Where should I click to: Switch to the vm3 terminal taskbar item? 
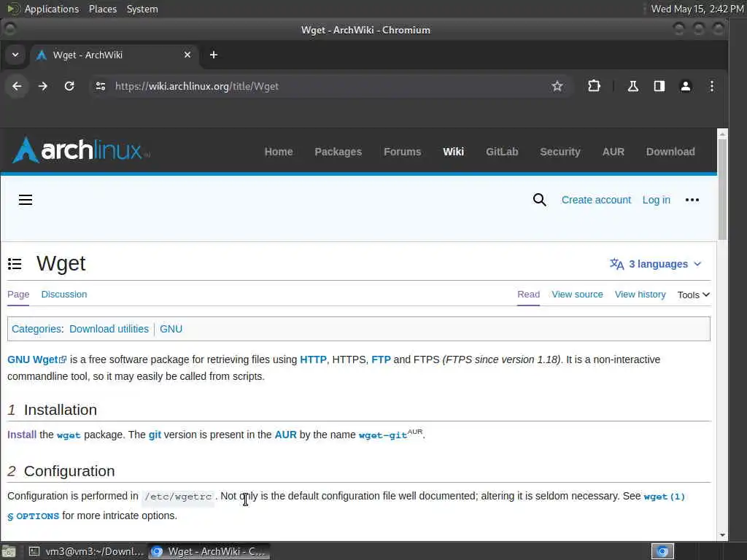pos(86,551)
